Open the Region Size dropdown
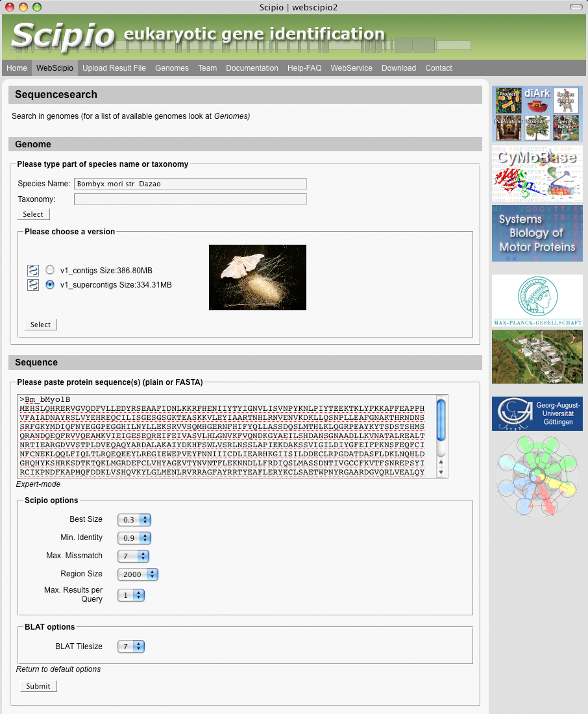588x714 pixels. 138,574
